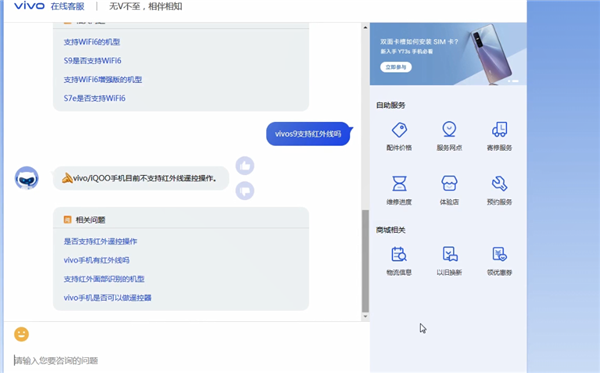Click the 商城相关 section heading

[391, 230]
